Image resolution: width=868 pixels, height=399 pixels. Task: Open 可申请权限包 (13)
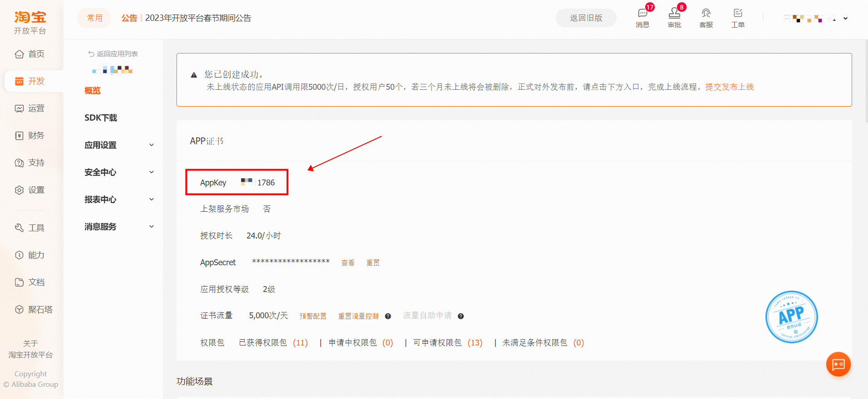tap(448, 343)
